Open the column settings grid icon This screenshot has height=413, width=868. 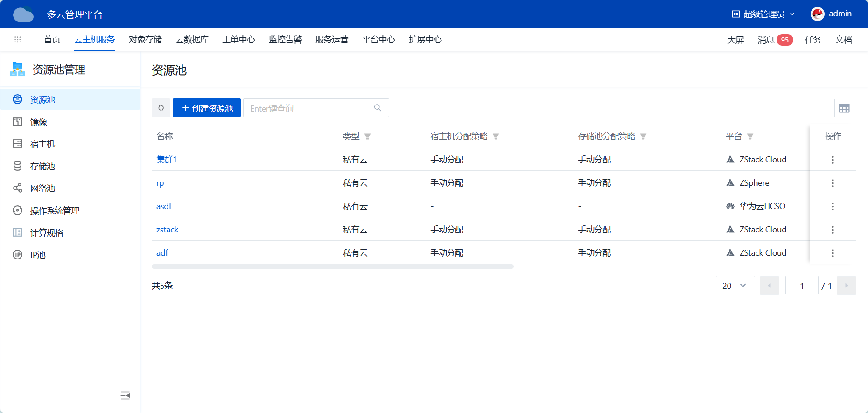point(844,108)
